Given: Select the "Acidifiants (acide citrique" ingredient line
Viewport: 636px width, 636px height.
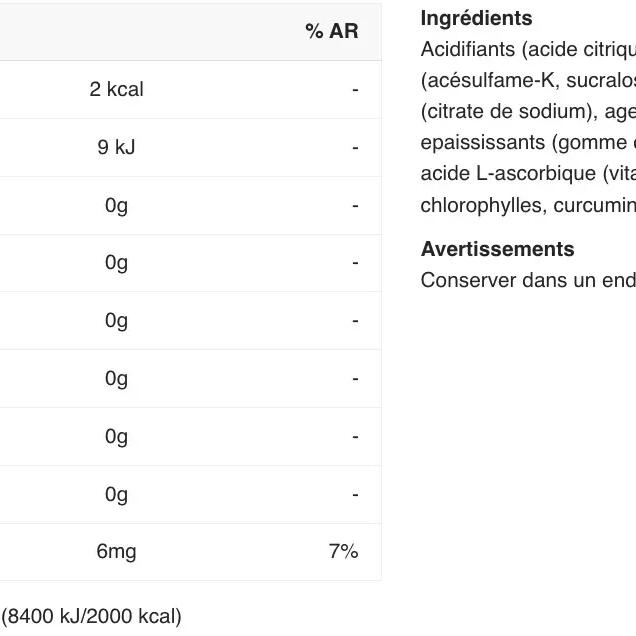Looking at the screenshot, I should pyautogui.click(x=528, y=49).
